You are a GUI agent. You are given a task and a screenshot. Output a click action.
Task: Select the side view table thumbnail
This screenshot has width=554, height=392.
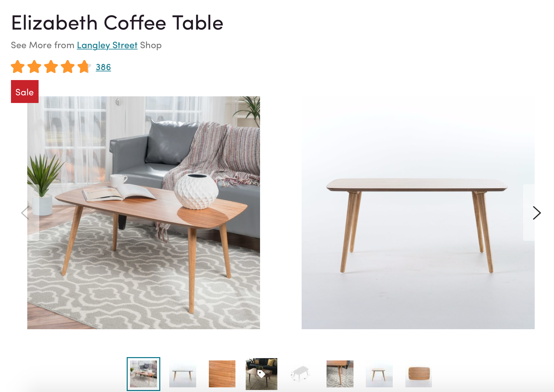(x=183, y=374)
